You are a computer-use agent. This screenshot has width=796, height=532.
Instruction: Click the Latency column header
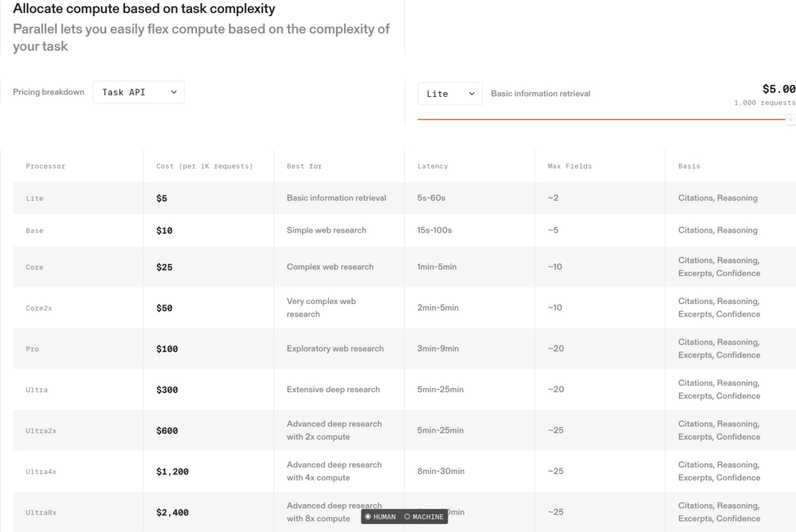point(432,166)
